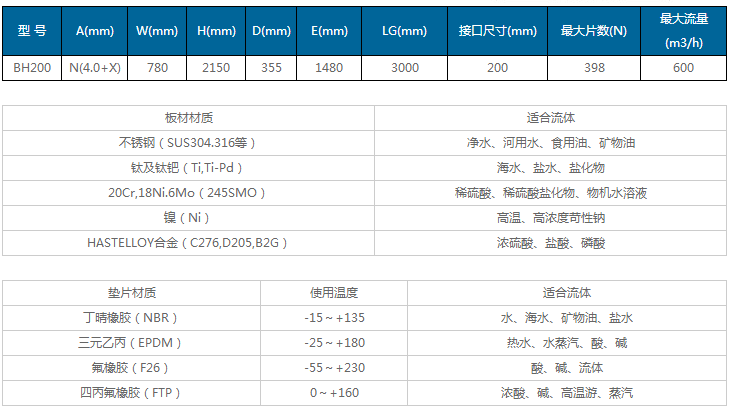Click the 最大片数(N) header
This screenshot has height=410, width=730.
(594, 31)
